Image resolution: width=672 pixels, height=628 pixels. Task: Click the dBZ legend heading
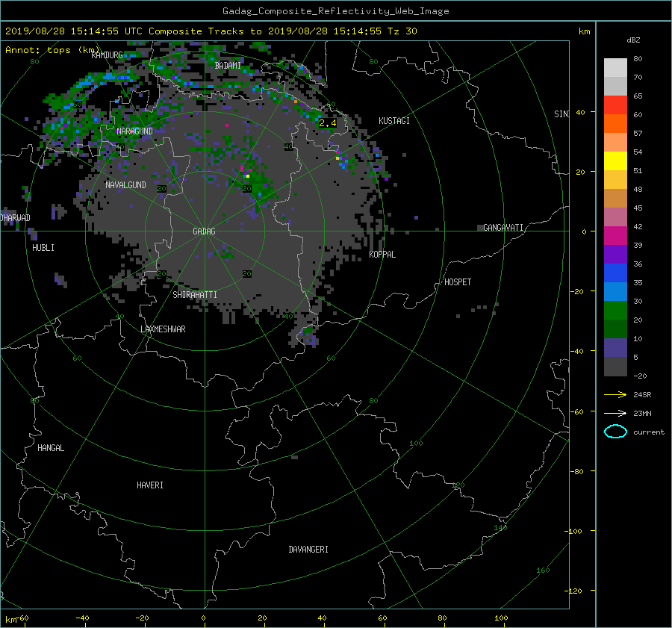pos(633,40)
